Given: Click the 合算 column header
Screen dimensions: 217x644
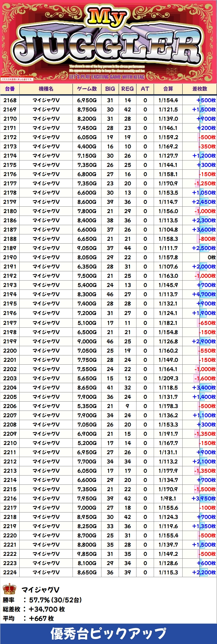Looking at the screenshot, I should click(168, 89).
